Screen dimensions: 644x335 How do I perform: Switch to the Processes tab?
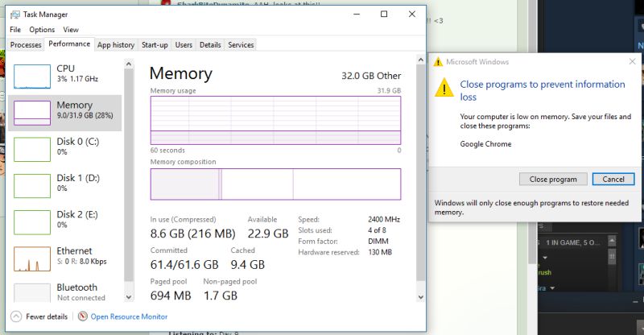pos(26,45)
